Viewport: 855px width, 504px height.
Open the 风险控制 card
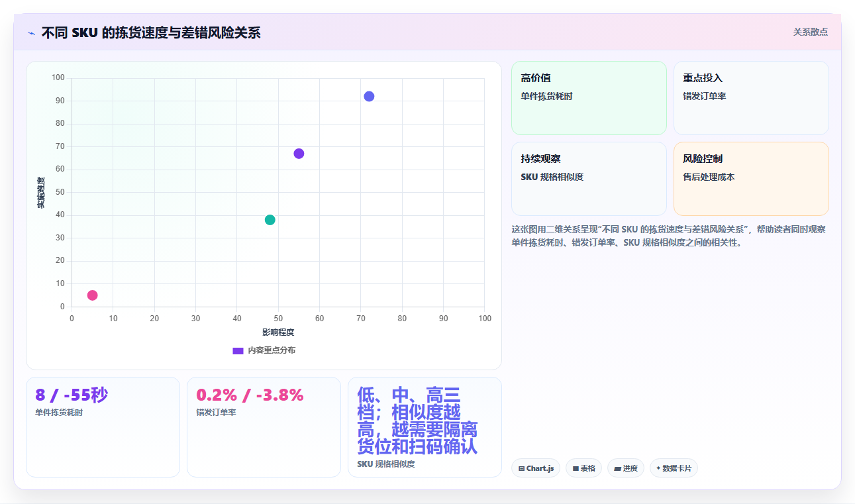(751, 179)
